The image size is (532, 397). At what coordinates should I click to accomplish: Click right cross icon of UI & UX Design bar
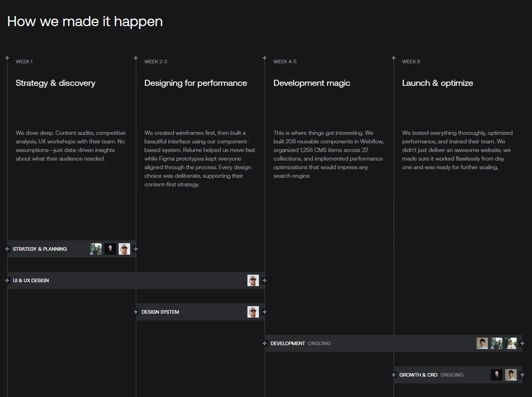click(265, 280)
